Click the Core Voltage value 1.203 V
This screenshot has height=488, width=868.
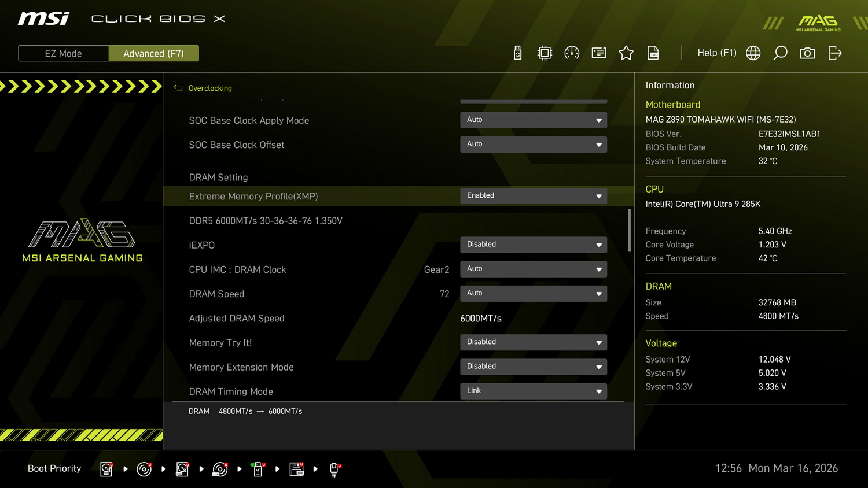pyautogui.click(x=773, y=245)
